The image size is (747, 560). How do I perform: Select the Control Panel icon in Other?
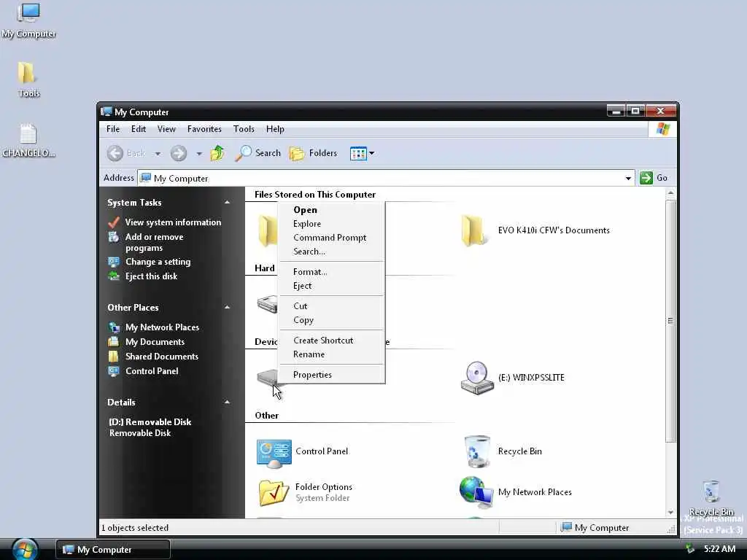[x=274, y=453]
